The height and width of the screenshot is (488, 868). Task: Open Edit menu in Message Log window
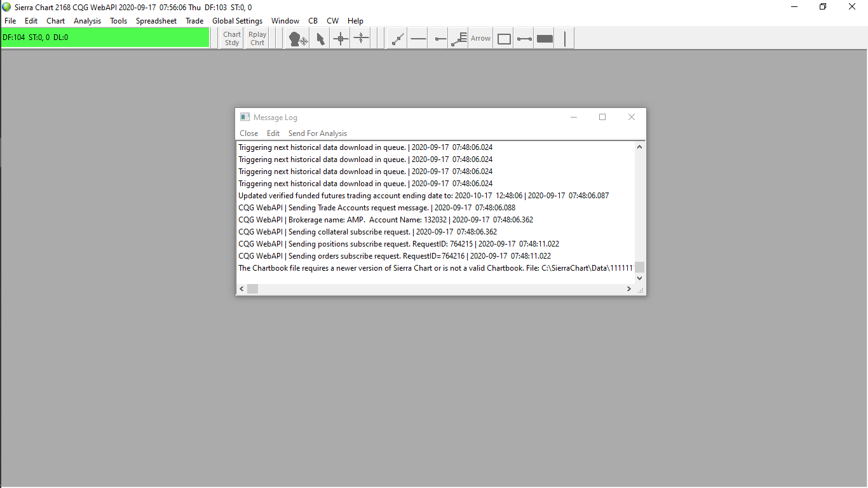coord(273,133)
